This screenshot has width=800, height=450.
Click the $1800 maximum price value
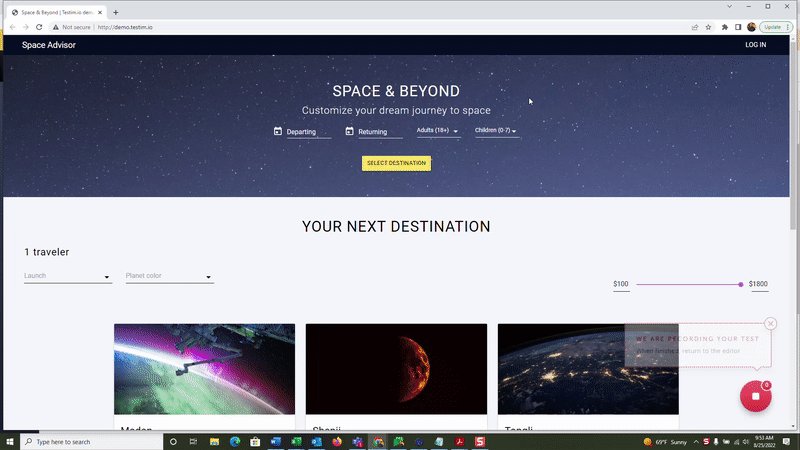[x=758, y=284]
